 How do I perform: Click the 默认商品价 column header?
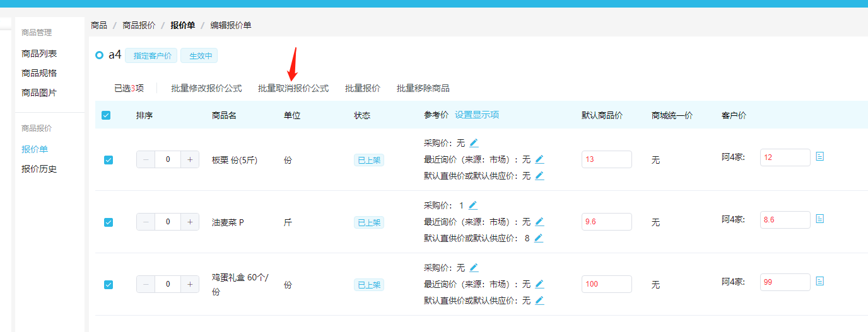pyautogui.click(x=602, y=115)
